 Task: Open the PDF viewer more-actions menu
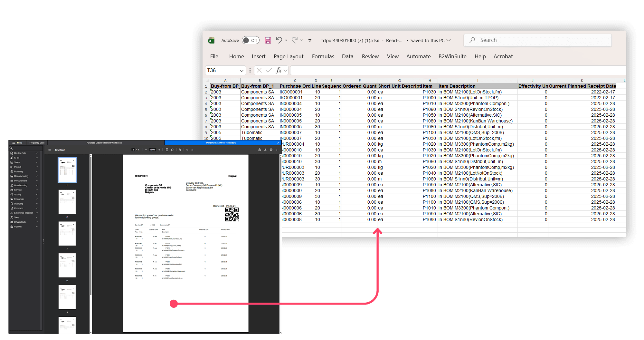(277, 150)
